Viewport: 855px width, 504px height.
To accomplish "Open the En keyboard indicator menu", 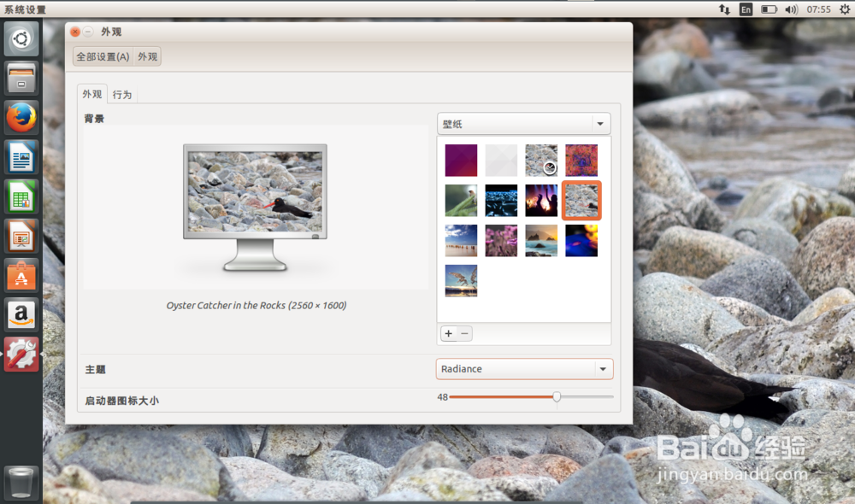I will click(746, 9).
